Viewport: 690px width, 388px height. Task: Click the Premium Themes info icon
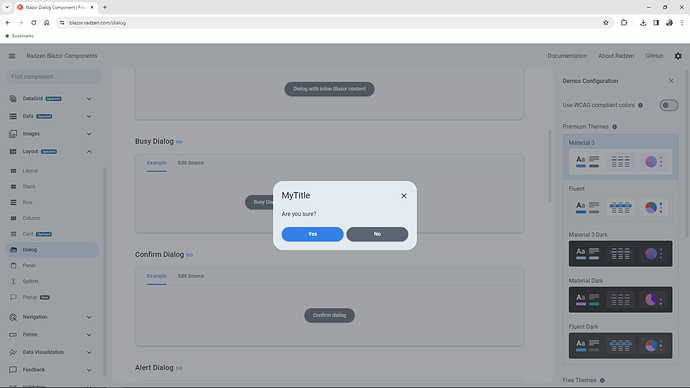coord(614,127)
